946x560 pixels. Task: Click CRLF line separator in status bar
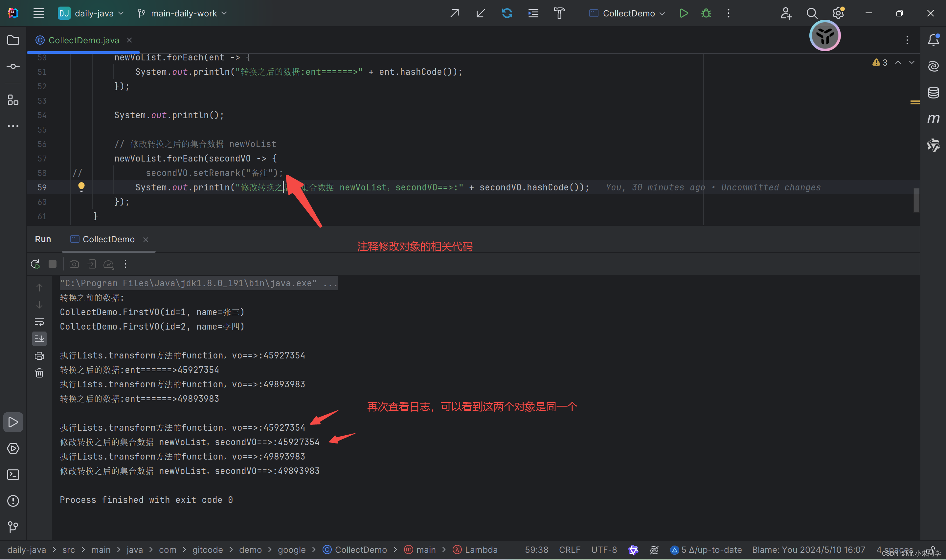(x=569, y=550)
